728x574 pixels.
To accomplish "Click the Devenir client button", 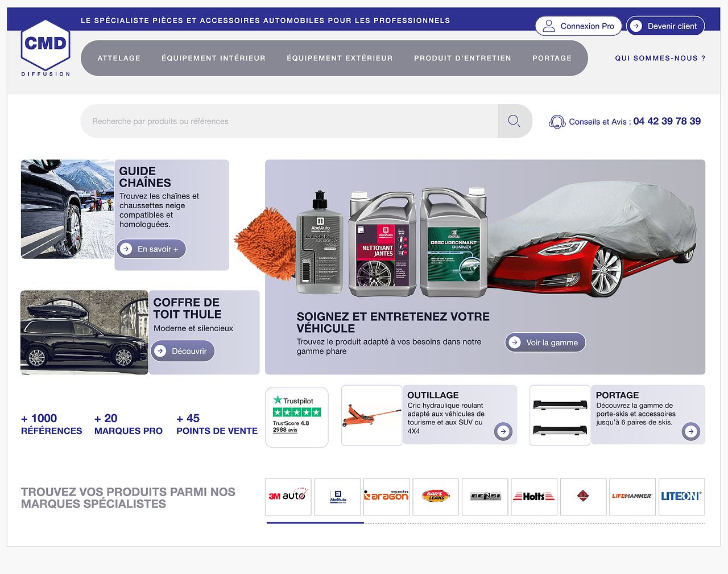I will pyautogui.click(x=665, y=26).
